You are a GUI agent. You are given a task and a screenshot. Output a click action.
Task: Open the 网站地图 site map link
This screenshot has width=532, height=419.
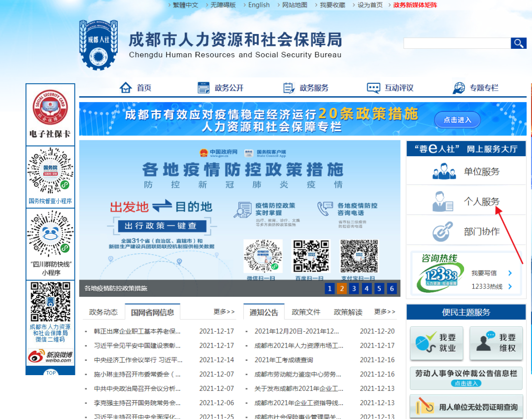(x=295, y=5)
